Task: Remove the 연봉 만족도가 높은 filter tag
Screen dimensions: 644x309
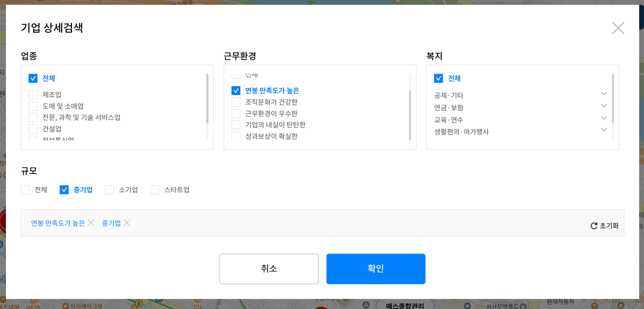Action: point(91,222)
